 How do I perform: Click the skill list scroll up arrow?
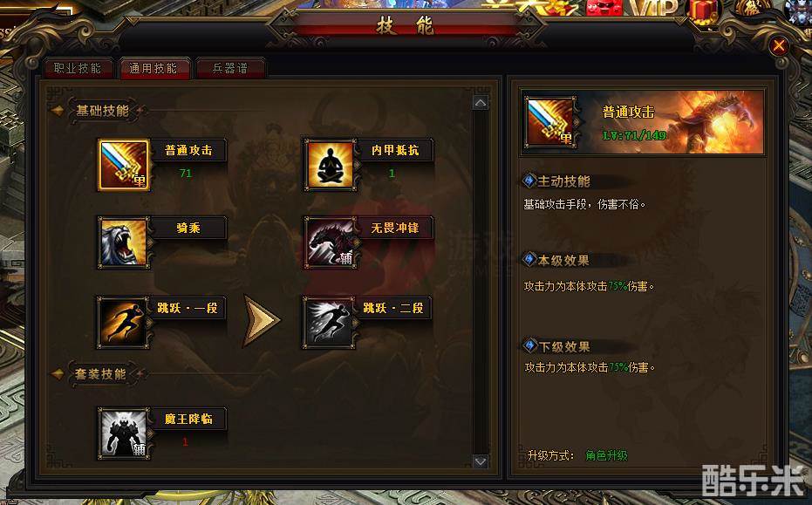coord(480,103)
